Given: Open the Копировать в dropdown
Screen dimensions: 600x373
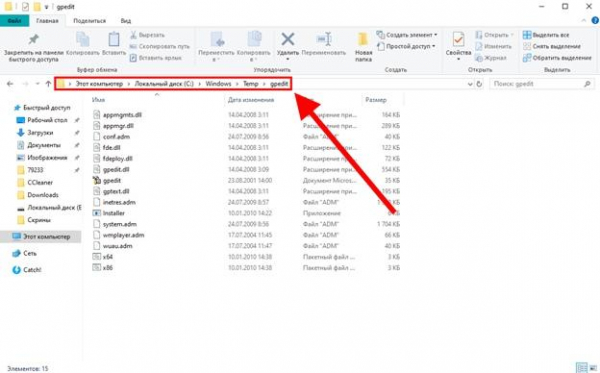Looking at the screenshot, I should pos(253,47).
